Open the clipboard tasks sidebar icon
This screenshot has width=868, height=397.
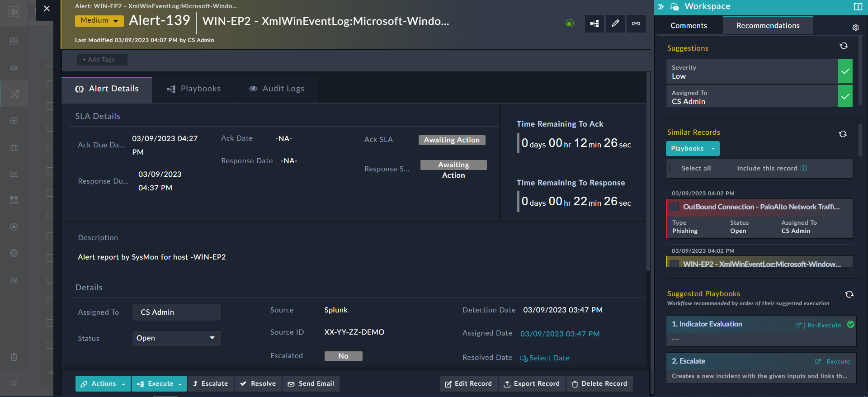point(14,357)
